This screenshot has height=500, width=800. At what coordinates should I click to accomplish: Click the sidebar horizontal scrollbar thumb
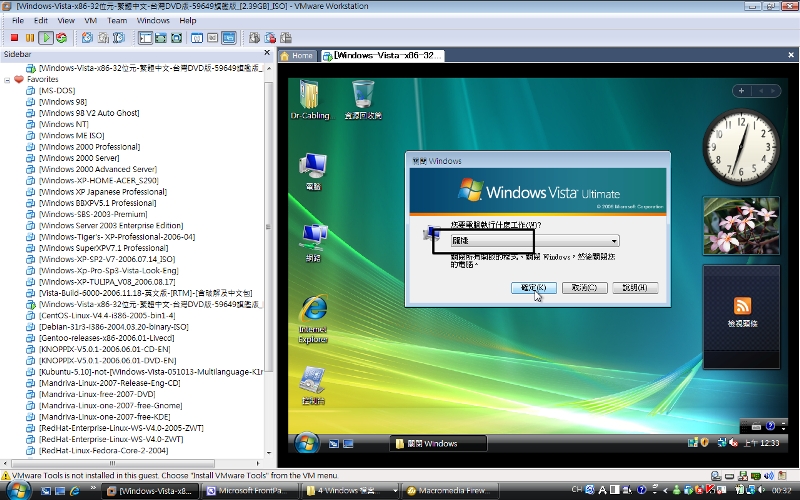[x=112, y=463]
